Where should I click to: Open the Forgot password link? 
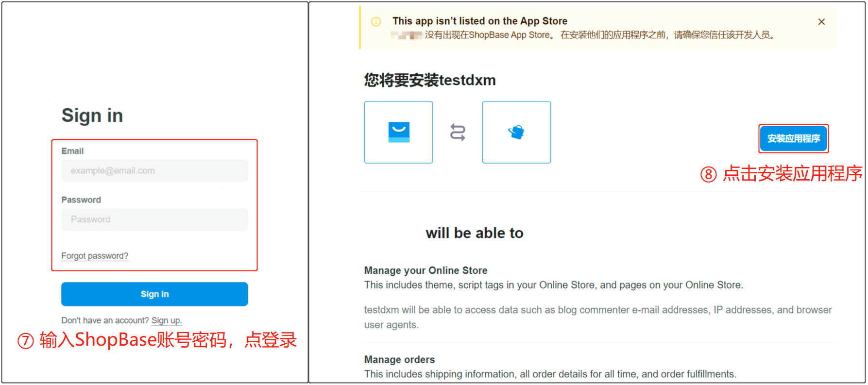tap(95, 256)
